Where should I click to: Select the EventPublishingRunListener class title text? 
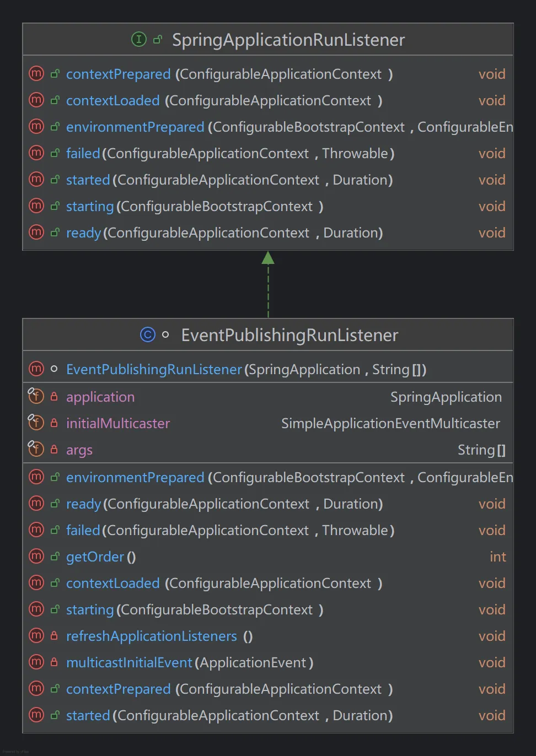click(290, 335)
